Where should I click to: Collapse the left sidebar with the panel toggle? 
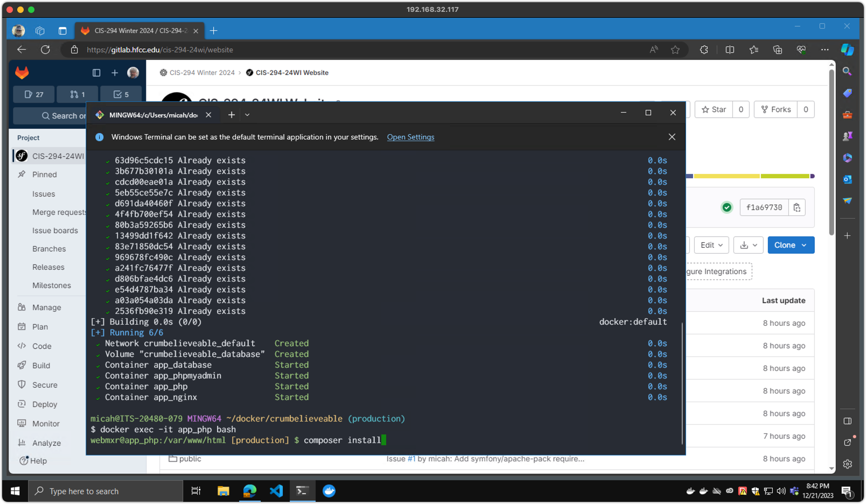(96, 73)
